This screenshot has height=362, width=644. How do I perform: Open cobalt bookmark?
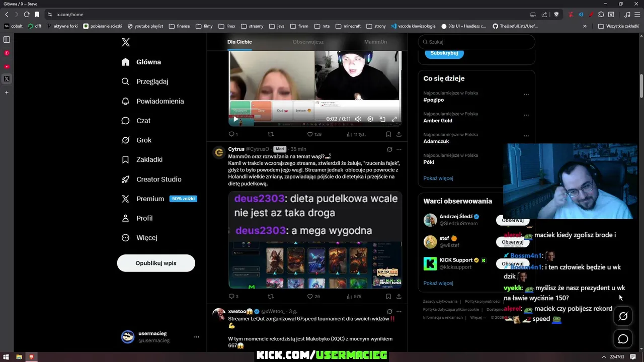click(14, 26)
